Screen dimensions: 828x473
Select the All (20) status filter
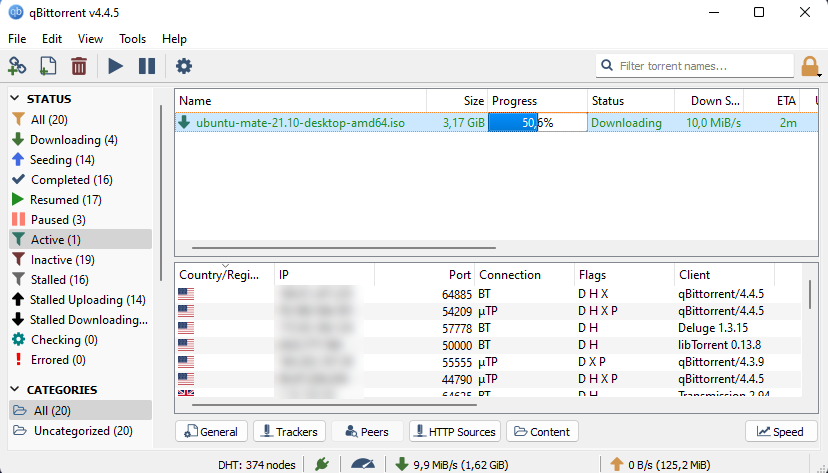[x=80, y=120]
